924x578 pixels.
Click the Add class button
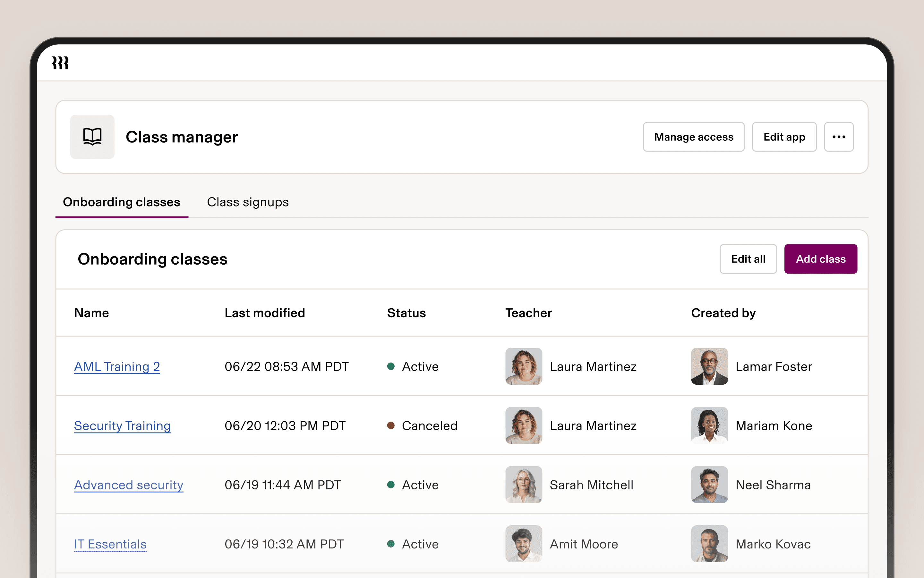click(821, 259)
